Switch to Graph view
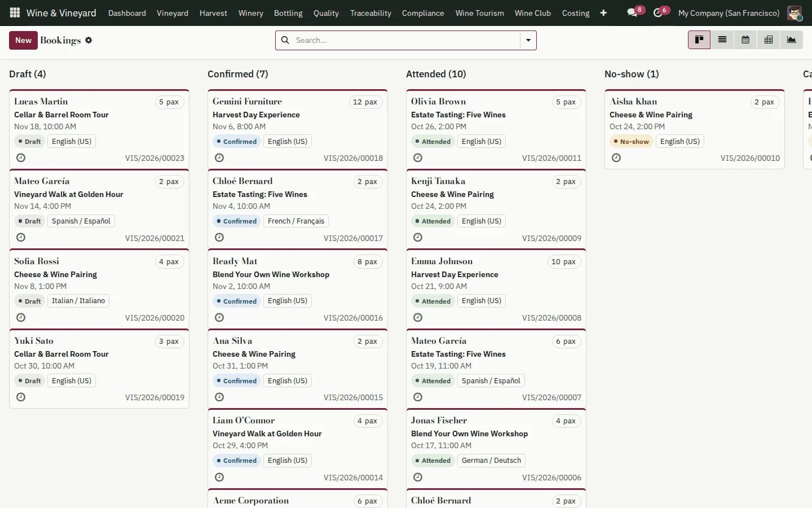This screenshot has width=812, height=508. tap(792, 40)
